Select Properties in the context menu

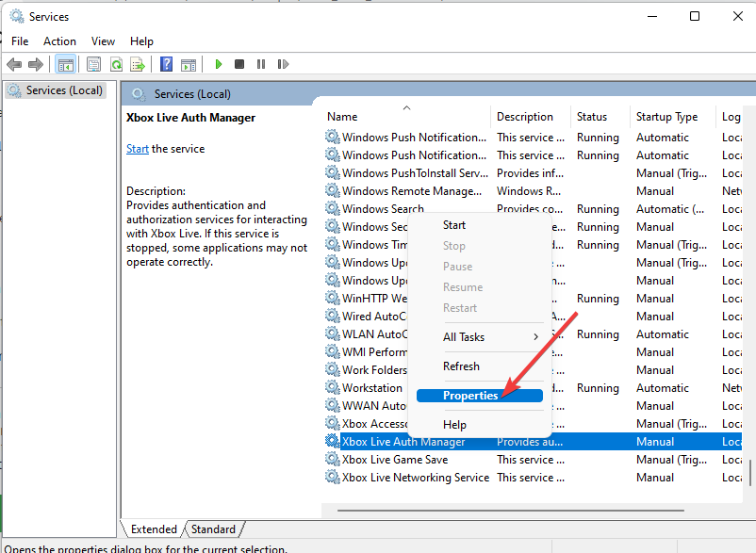pos(480,396)
